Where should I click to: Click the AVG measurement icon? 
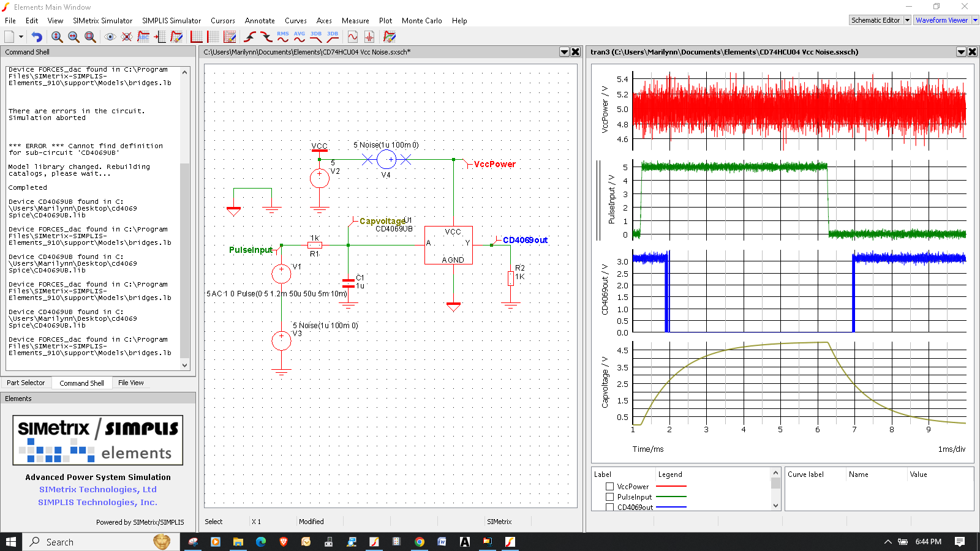click(300, 37)
